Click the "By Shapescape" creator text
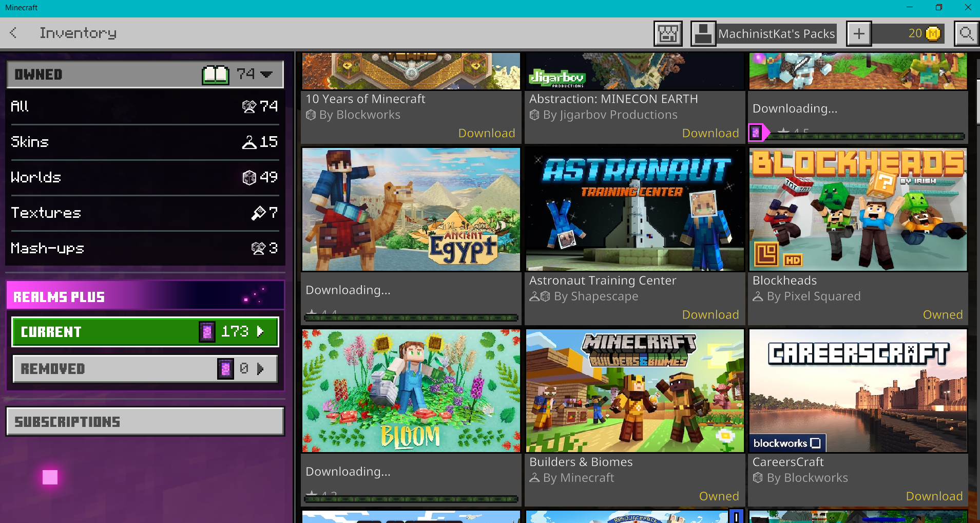This screenshot has width=980, height=523. (x=596, y=296)
